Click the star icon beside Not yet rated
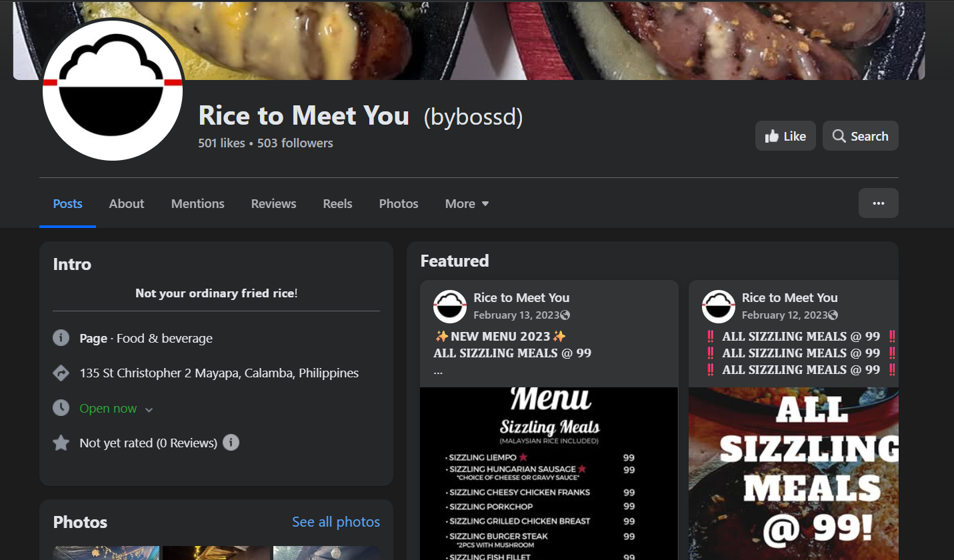Screen dimensions: 954x560 (x=61, y=443)
